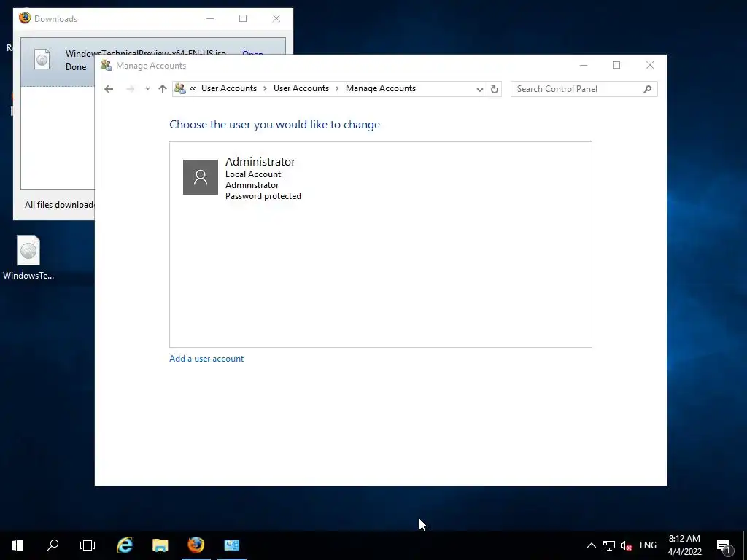Open the Windows Start menu
Image resolution: width=747 pixels, height=560 pixels.
[18, 545]
